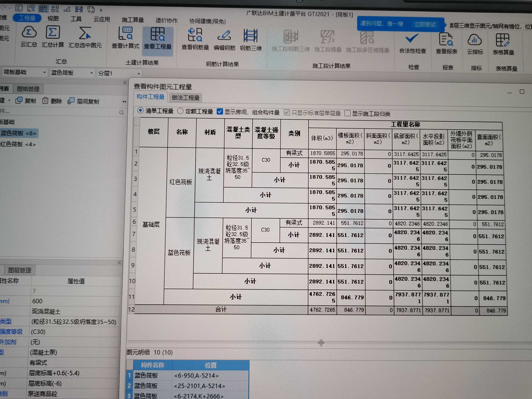Image resolution: width=532 pixels, height=399 pixels.
Task: Select 红色筏板 <4> in component list
Action: (18, 144)
